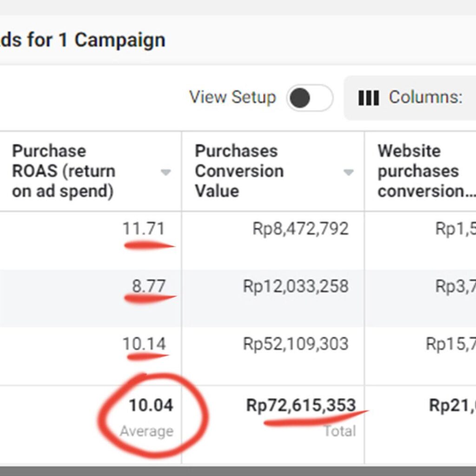The height and width of the screenshot is (476, 476).
Task: Select the partial Rp3,7 website purchases cell
Action: [455, 286]
